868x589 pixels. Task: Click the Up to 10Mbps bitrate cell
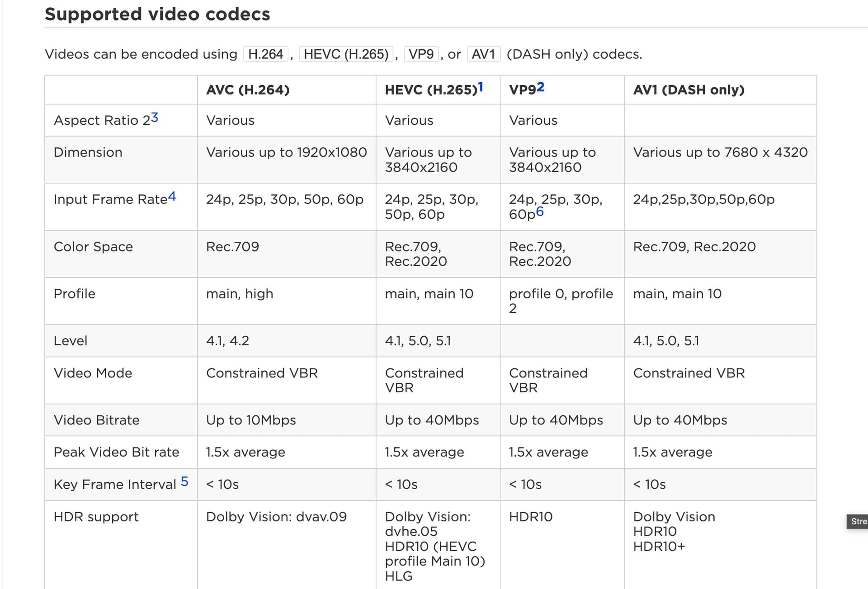(x=286, y=420)
